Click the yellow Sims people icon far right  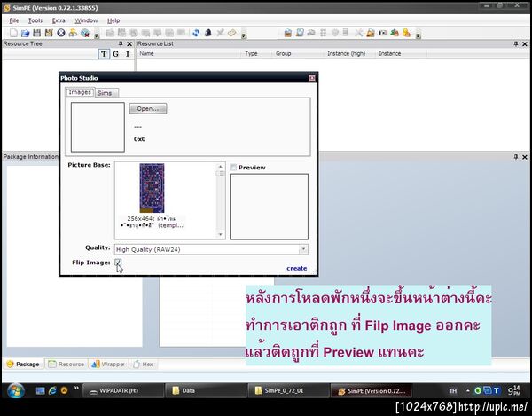click(x=406, y=33)
